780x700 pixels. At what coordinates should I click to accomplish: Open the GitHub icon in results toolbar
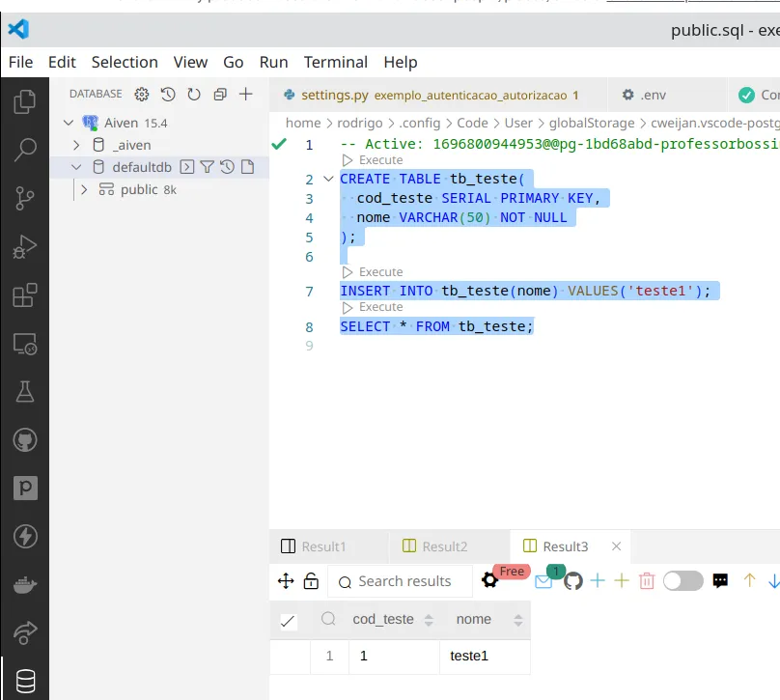coord(573,580)
